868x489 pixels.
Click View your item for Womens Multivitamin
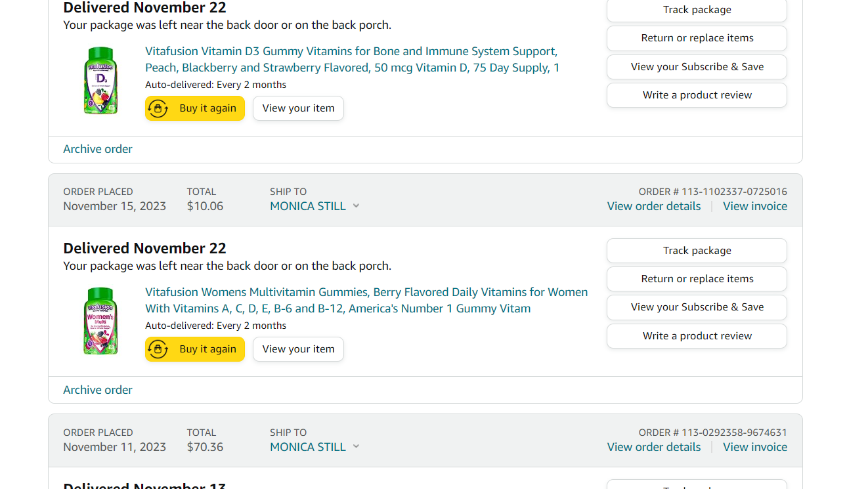(298, 349)
